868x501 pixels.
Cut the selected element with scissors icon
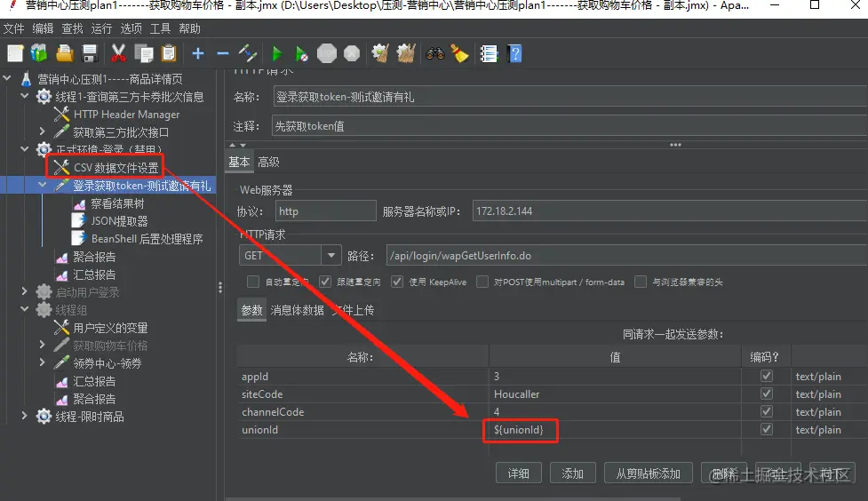tap(118, 53)
